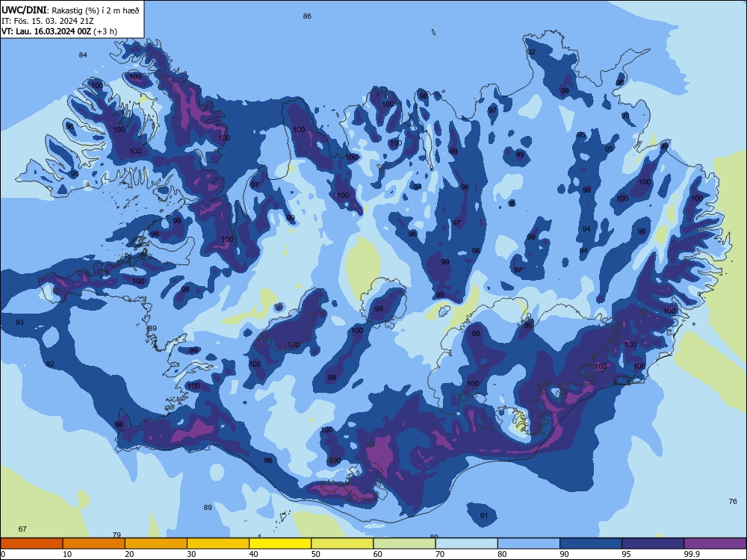Click the dark orange 0–10 legend swatch

pos(31,544)
